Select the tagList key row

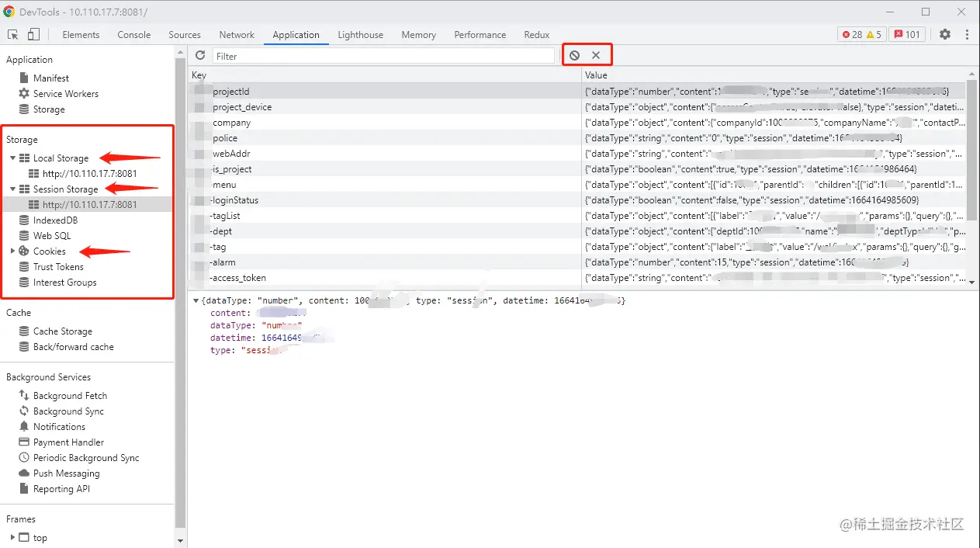577,216
